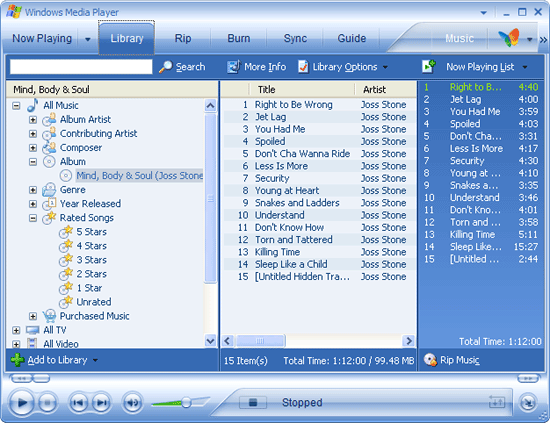Click the Purchased Music cart icon

tap(49, 316)
